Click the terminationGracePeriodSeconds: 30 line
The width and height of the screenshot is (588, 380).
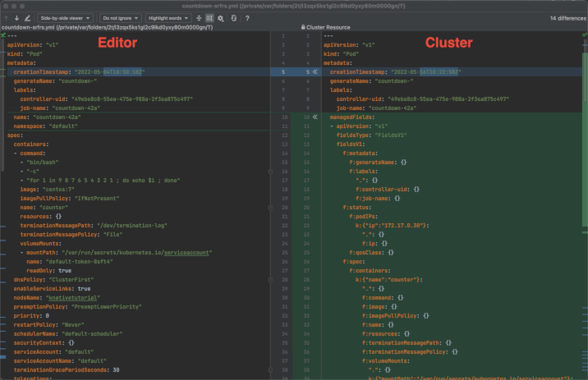tap(67, 370)
